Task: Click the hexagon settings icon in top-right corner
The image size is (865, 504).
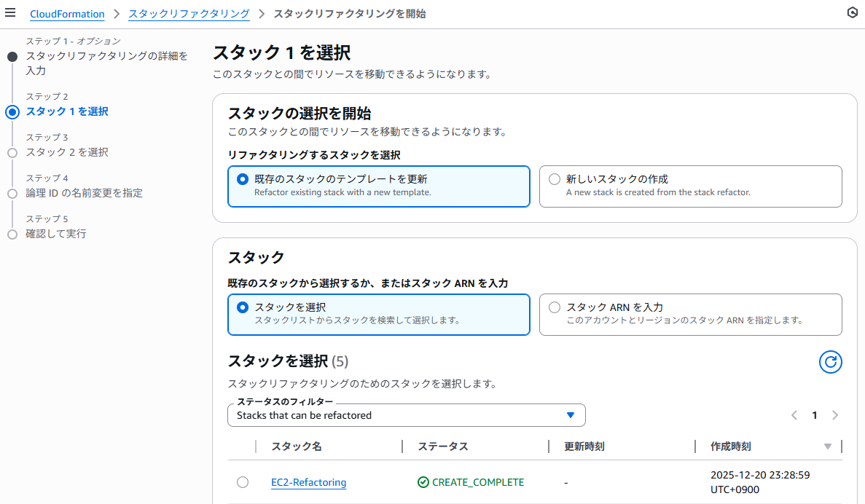Action: point(853,12)
